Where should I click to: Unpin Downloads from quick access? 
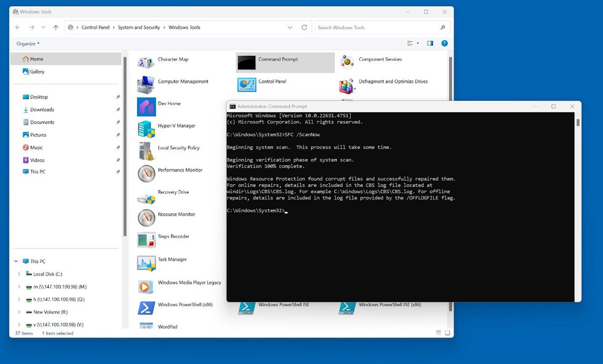[118, 109]
